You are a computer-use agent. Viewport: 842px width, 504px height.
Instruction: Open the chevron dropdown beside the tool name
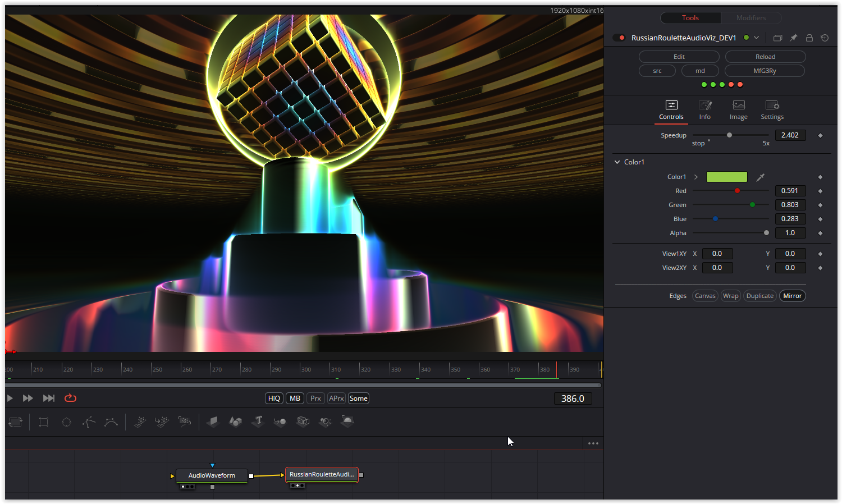[x=756, y=38]
